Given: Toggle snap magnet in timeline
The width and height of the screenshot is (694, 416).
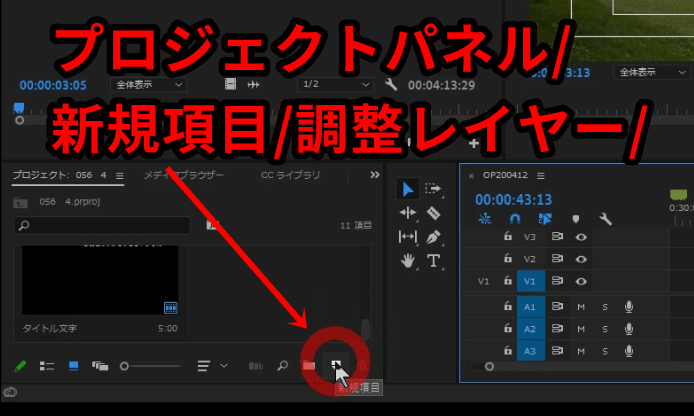Looking at the screenshot, I should coord(515,218).
